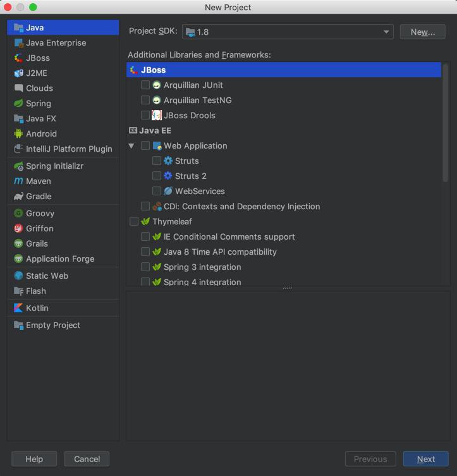Choose the Gradle elephant icon
The width and height of the screenshot is (457, 476).
pyautogui.click(x=18, y=197)
